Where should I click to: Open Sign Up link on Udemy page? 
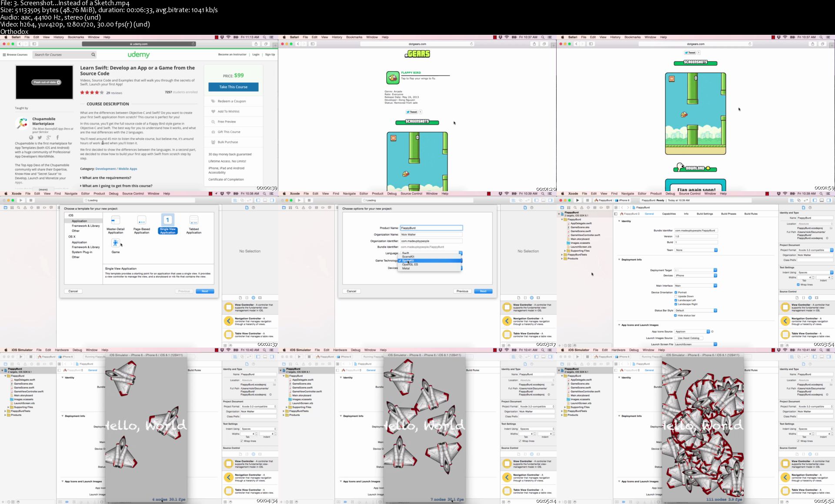(x=270, y=55)
